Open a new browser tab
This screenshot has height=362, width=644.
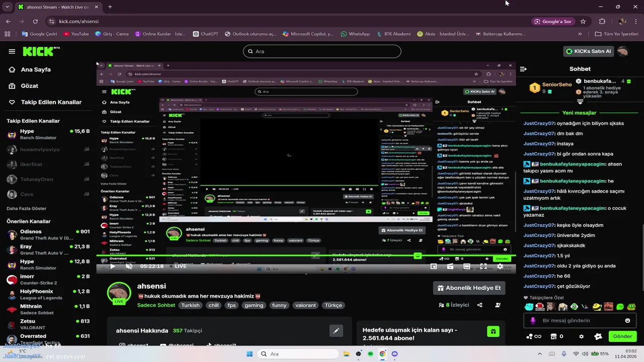(x=110, y=7)
